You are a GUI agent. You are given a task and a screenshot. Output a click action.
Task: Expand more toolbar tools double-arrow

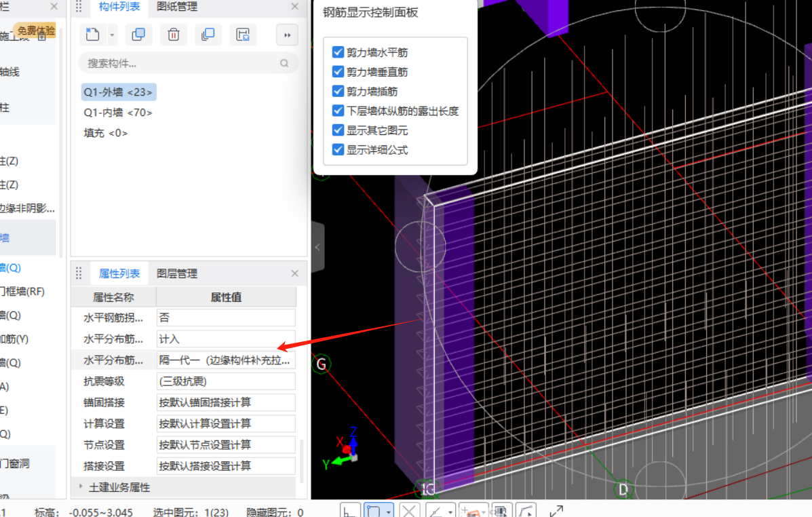(x=288, y=35)
